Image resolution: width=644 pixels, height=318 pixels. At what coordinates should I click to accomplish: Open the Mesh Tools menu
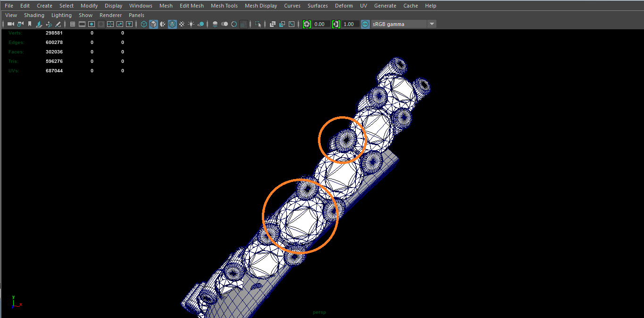click(224, 6)
